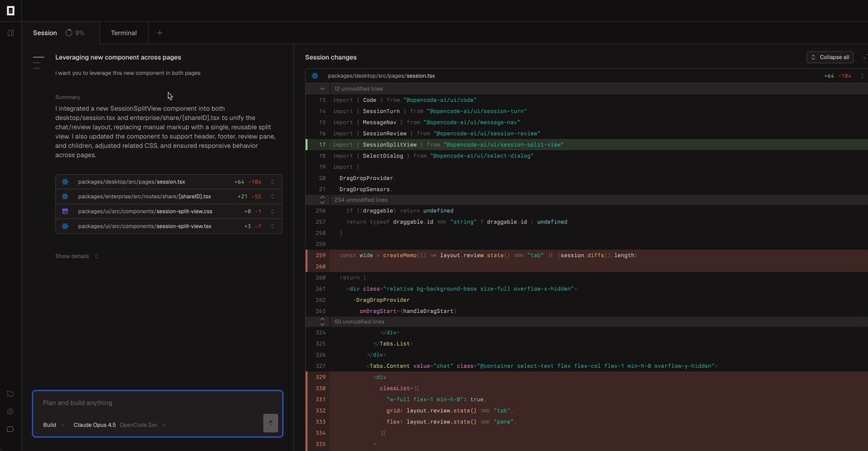This screenshot has height=451, width=868.
Task: Open [shareID].tsx file in summary list
Action: 145,197
